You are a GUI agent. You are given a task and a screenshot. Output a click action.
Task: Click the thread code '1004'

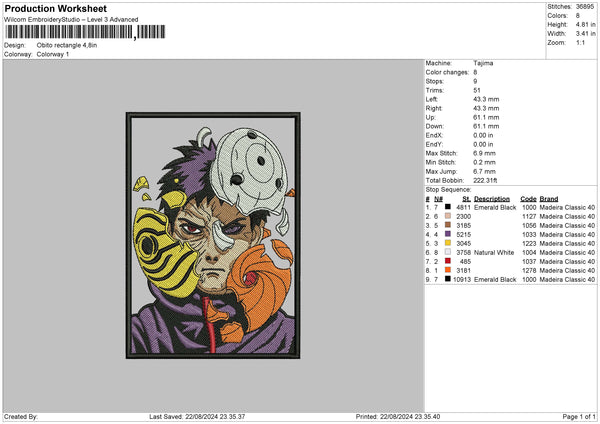tap(529, 253)
